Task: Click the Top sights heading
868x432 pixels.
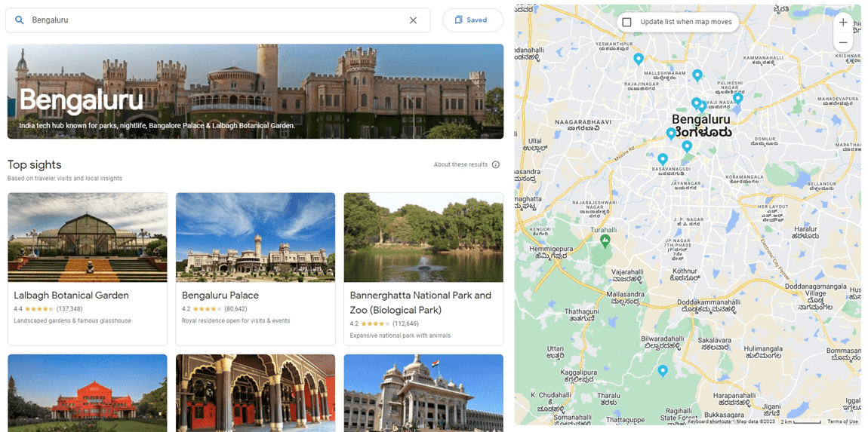Action: pyautogui.click(x=34, y=165)
